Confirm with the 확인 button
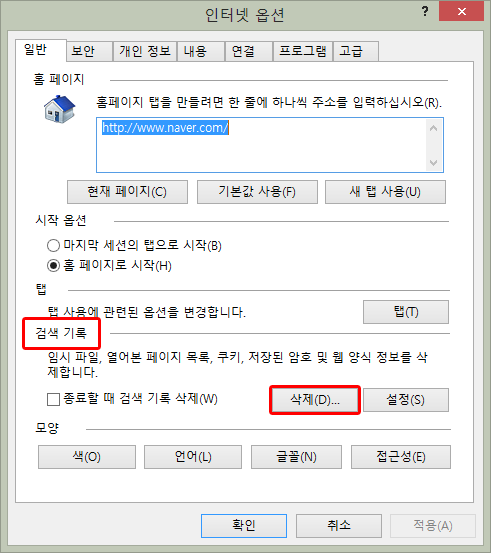Screen dimensions: 491x553 click(244, 525)
